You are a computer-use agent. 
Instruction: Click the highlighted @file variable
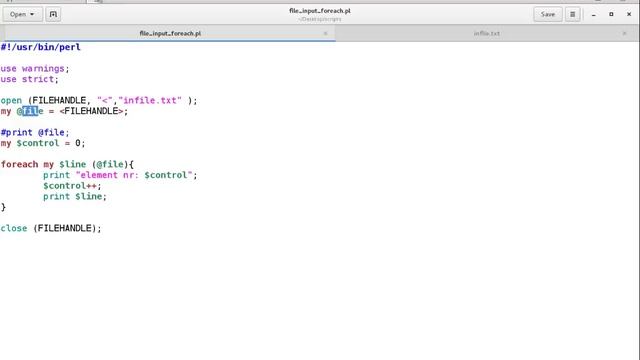point(30,111)
